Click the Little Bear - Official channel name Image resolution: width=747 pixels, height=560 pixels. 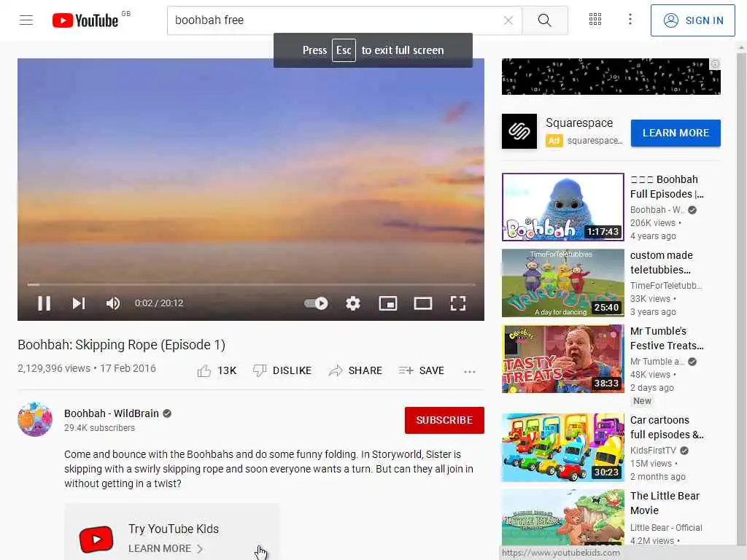666,528
